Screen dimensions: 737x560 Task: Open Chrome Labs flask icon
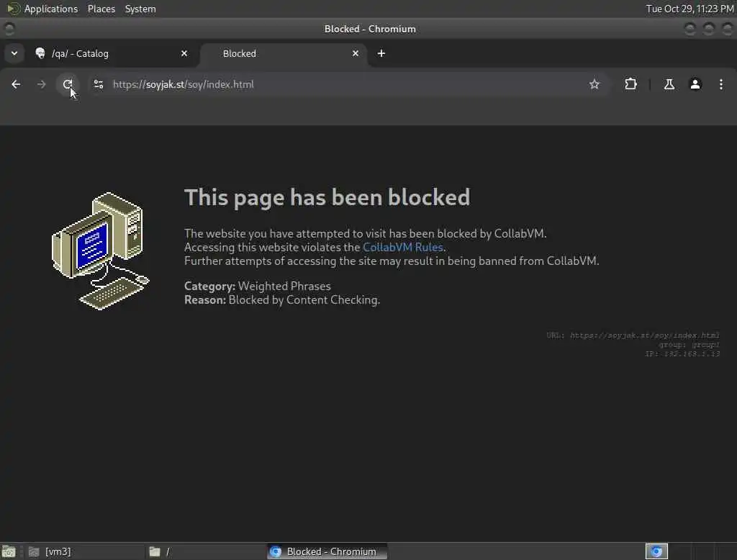(669, 84)
